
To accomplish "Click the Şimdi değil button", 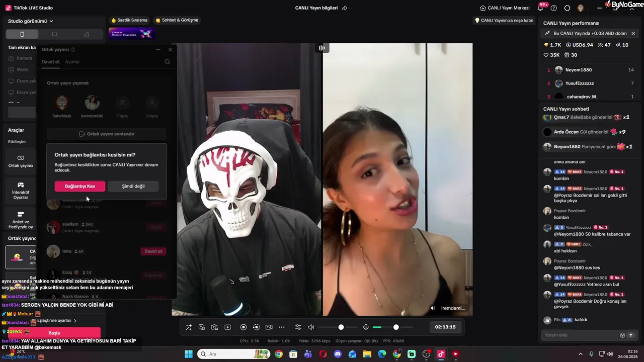I will [x=133, y=186].
